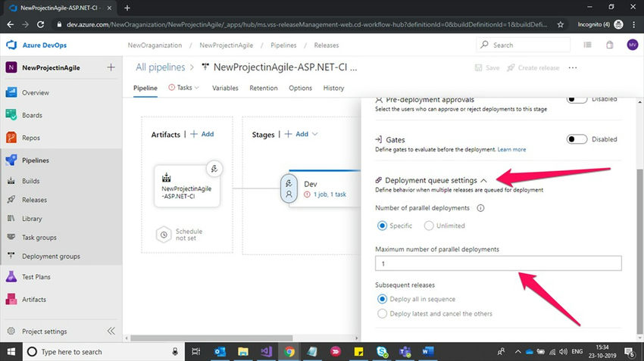Screen dimensions: 644x361
Task: Click the vertical scrollbar of the settings panel
Action: pyautogui.click(x=639, y=251)
